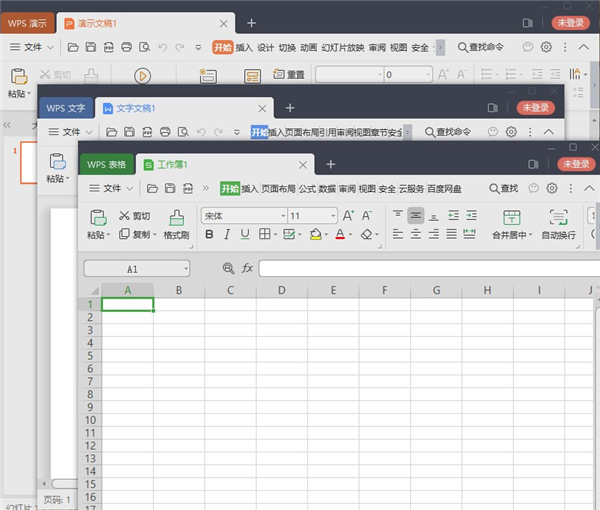Image resolution: width=600 pixels, height=510 pixels.
Task: Click the open file icon in WPS 表格
Action: 152,188
